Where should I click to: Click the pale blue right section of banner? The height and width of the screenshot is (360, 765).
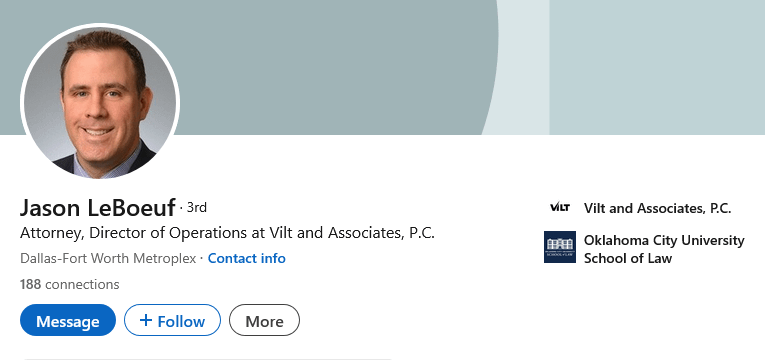point(657,67)
